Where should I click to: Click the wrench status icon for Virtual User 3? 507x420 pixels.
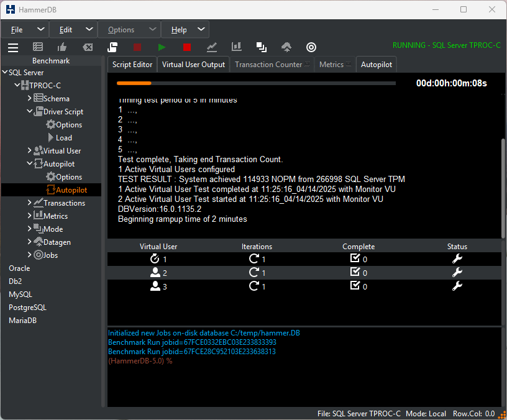[x=457, y=286]
